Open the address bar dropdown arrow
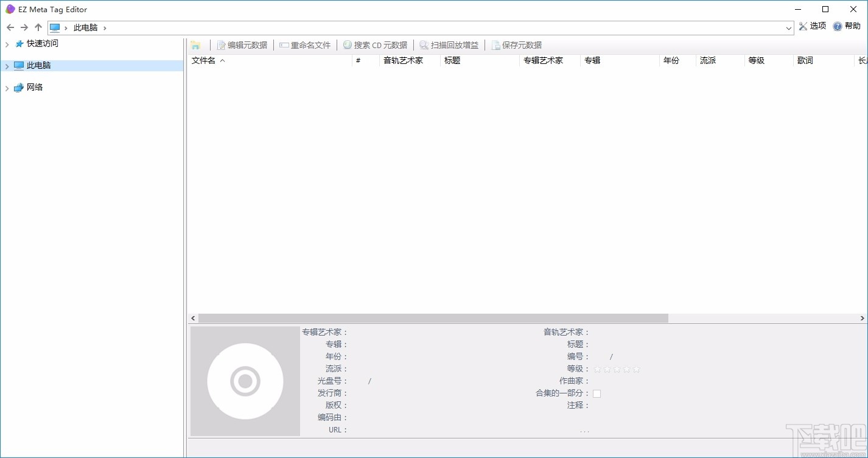The width and height of the screenshot is (868, 458). coord(789,28)
